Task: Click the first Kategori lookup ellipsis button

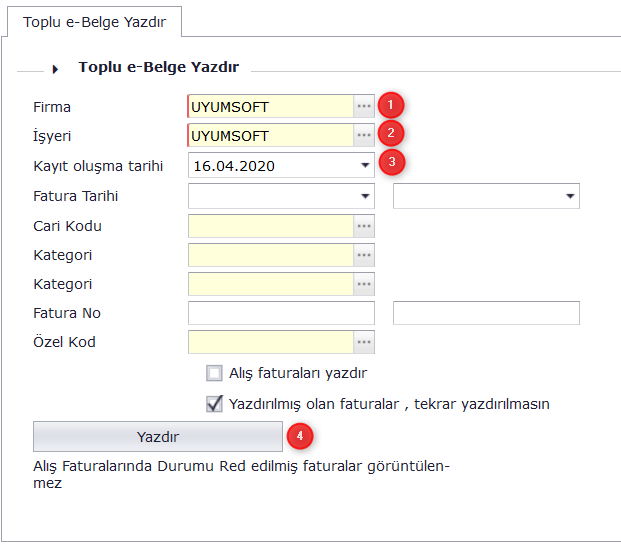Action: click(x=364, y=255)
